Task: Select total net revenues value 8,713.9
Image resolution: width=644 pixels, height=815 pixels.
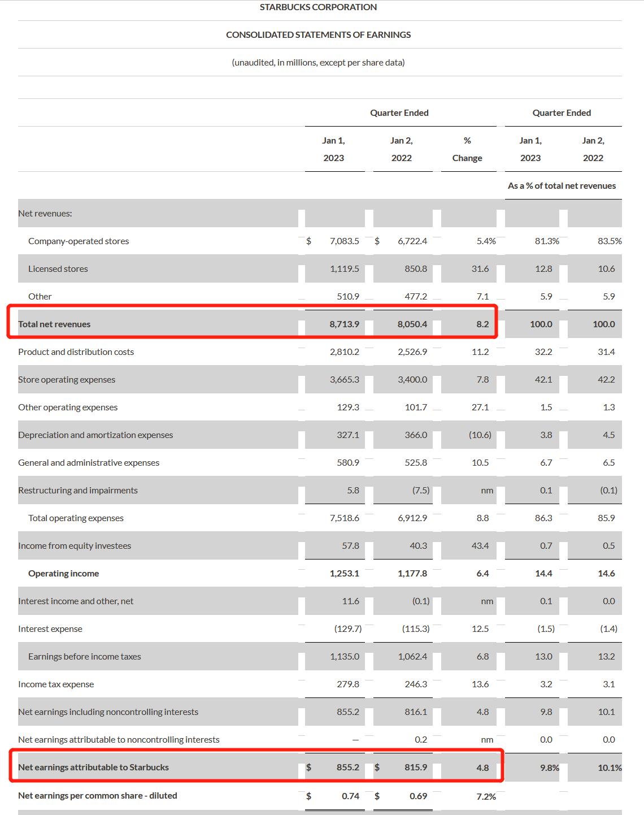Action: coord(345,324)
